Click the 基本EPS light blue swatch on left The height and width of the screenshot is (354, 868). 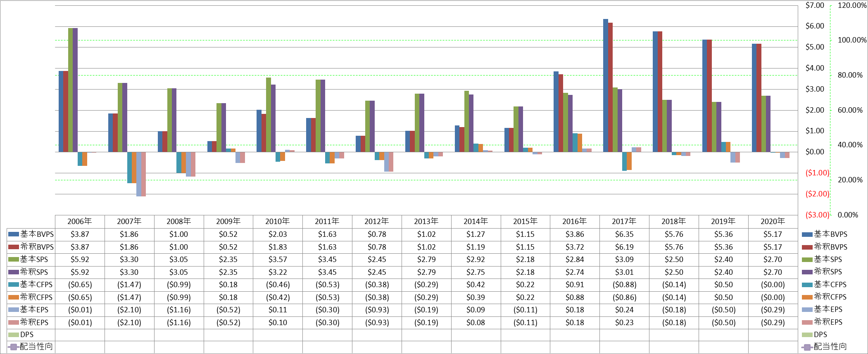(14, 310)
